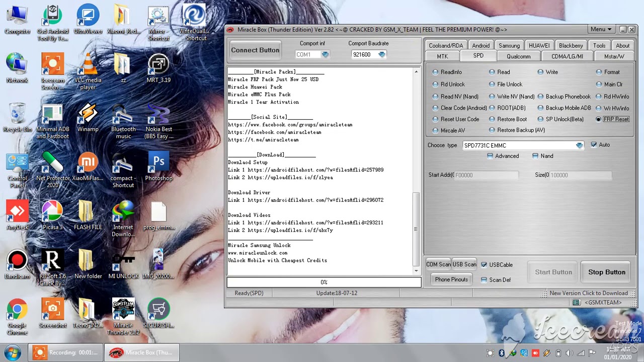This screenshot has width=644, height=362.
Task: Launch Bandicam desktop icon
Action: 17,264
